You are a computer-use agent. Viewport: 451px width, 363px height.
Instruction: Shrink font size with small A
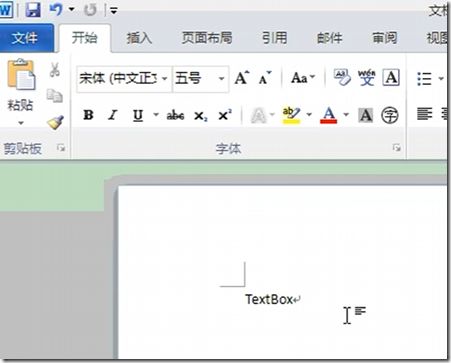click(265, 78)
